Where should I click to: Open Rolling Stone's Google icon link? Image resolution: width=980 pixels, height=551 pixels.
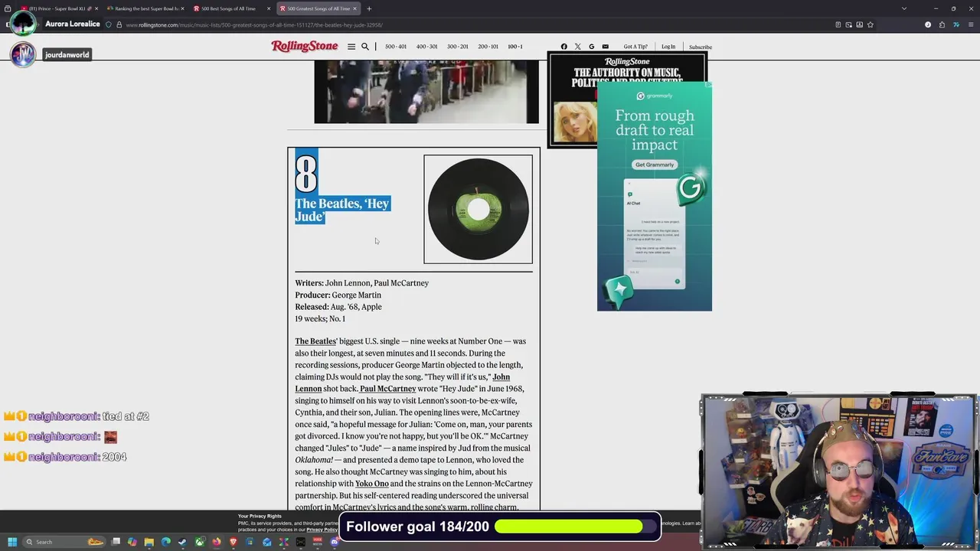[591, 47]
